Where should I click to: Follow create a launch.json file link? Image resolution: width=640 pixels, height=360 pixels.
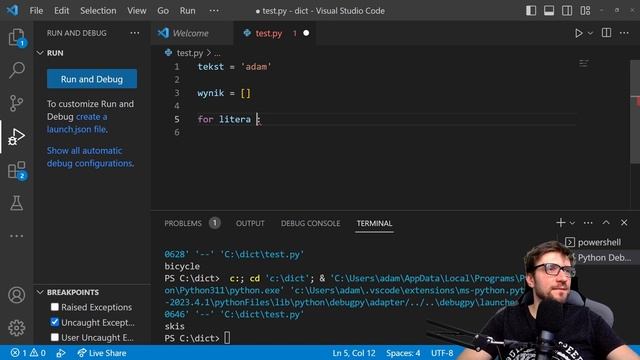77,123
